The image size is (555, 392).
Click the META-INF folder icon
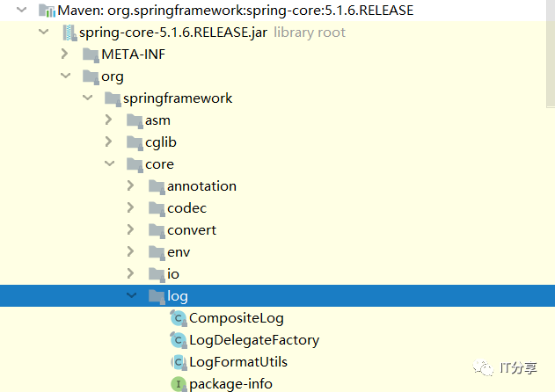pos(91,55)
